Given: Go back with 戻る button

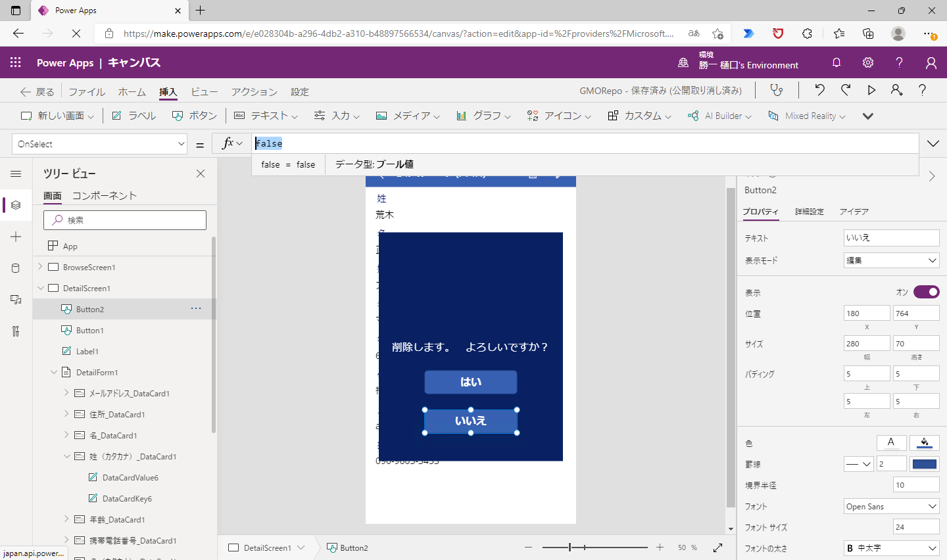Looking at the screenshot, I should point(37,91).
